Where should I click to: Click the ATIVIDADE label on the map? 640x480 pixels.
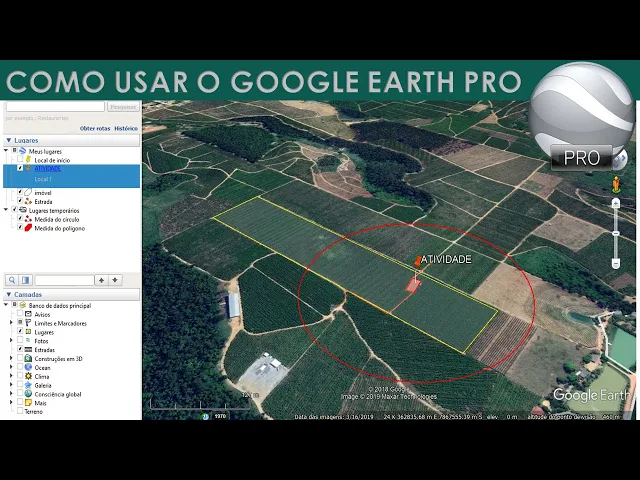click(x=447, y=260)
